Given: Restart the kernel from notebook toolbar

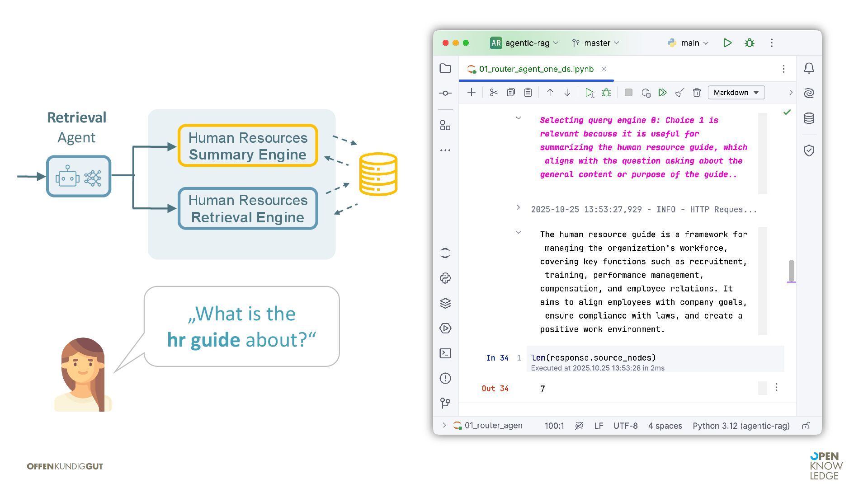Looking at the screenshot, I should tap(646, 93).
